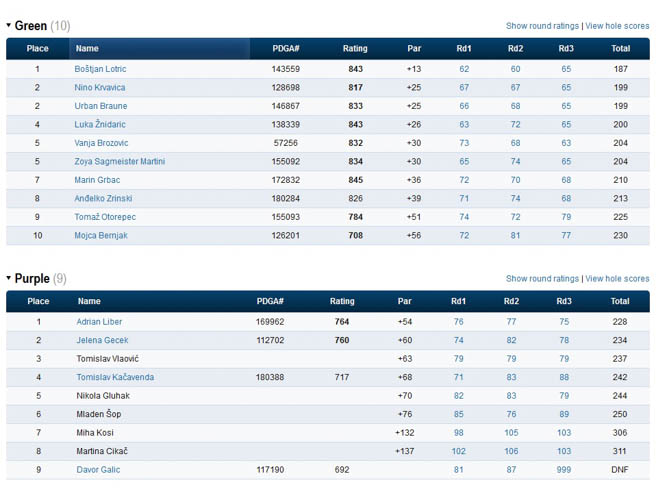Open Nino Krvavica player profile
This screenshot has height=500, width=656.
tap(100, 88)
